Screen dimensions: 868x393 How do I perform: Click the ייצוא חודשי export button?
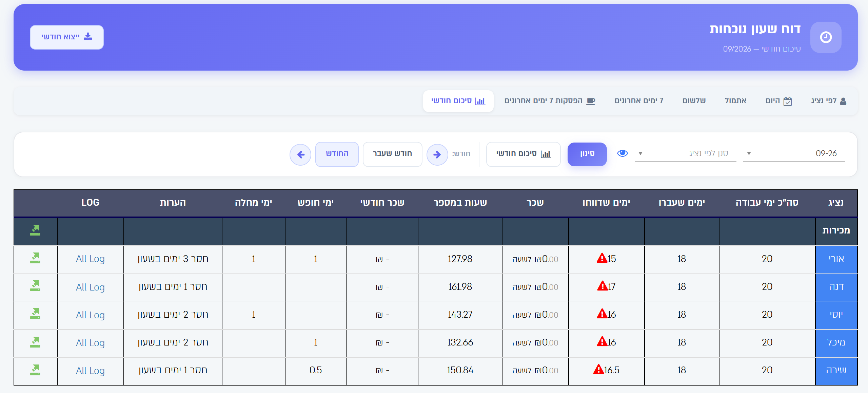(67, 37)
